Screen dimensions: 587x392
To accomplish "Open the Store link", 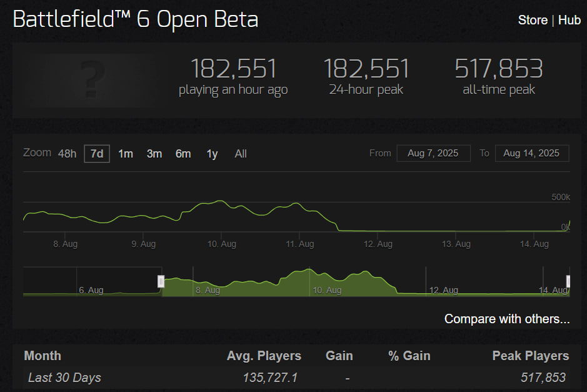I will [x=533, y=20].
